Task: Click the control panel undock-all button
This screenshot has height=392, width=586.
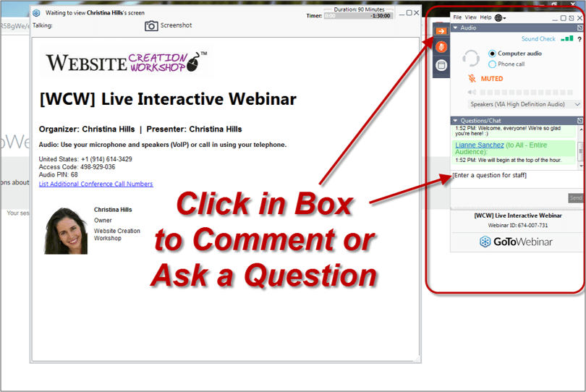Action: [572, 18]
